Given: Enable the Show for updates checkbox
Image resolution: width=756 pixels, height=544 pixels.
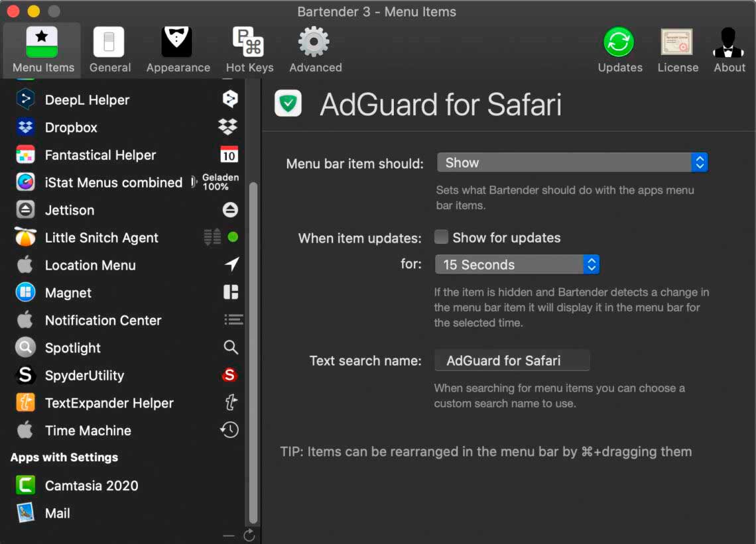Looking at the screenshot, I should click(x=441, y=237).
